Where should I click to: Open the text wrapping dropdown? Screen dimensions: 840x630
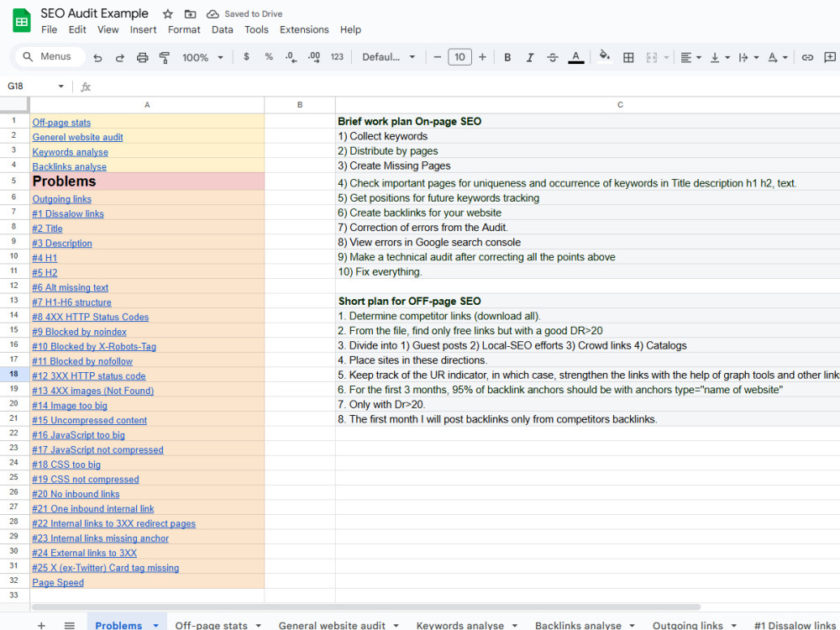tap(748, 57)
